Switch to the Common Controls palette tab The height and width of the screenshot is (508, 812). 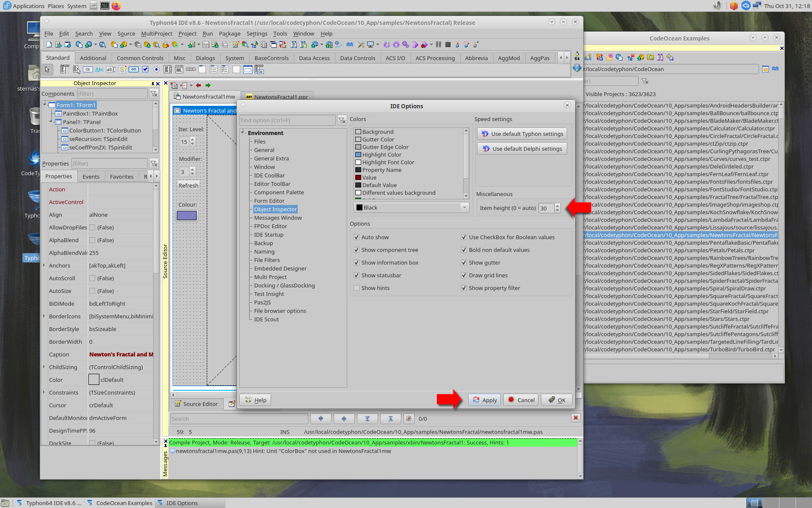tap(140, 58)
